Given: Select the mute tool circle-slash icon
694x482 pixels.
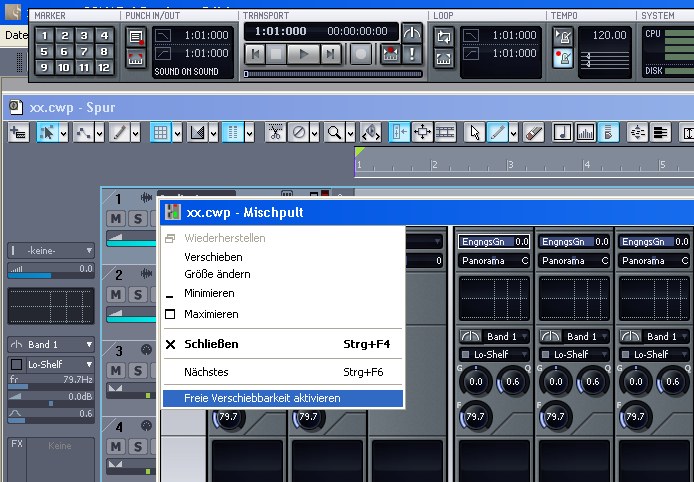Looking at the screenshot, I should 299,132.
